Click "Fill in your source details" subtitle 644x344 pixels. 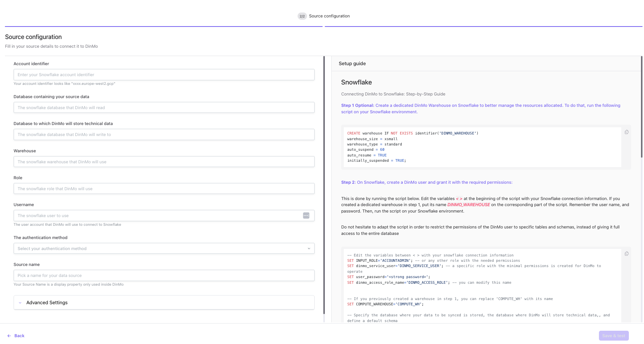pyautogui.click(x=51, y=46)
